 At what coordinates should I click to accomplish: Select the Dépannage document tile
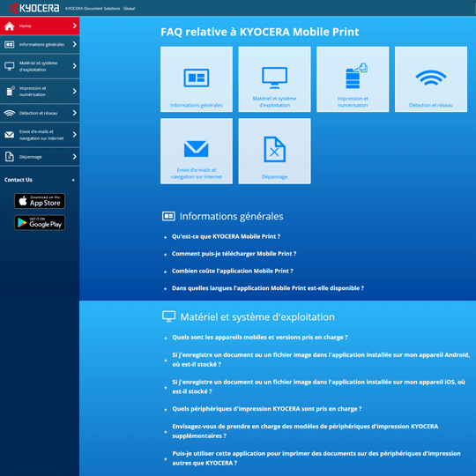[x=274, y=151]
